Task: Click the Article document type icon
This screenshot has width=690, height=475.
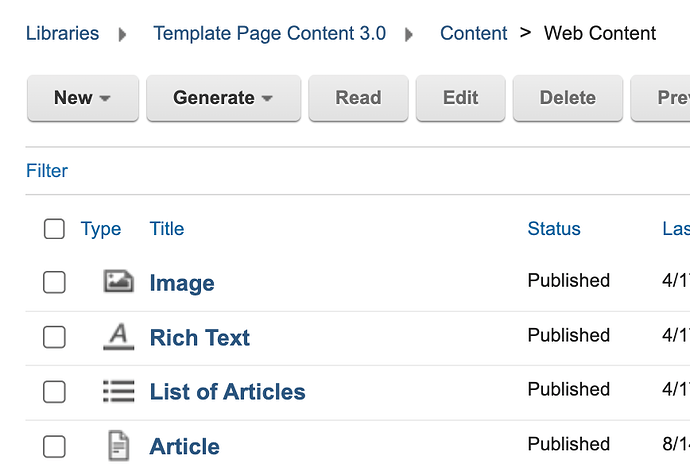Action: tap(119, 445)
